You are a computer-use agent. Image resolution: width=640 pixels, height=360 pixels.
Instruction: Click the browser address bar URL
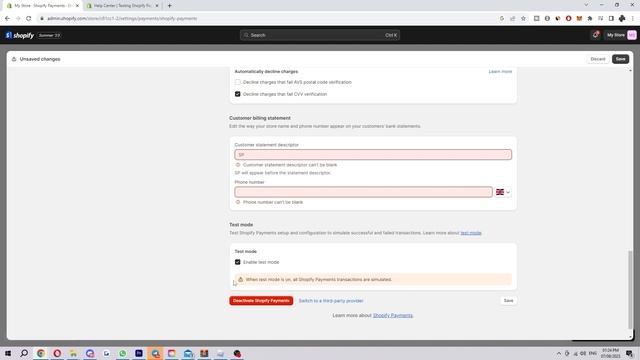tap(122, 18)
